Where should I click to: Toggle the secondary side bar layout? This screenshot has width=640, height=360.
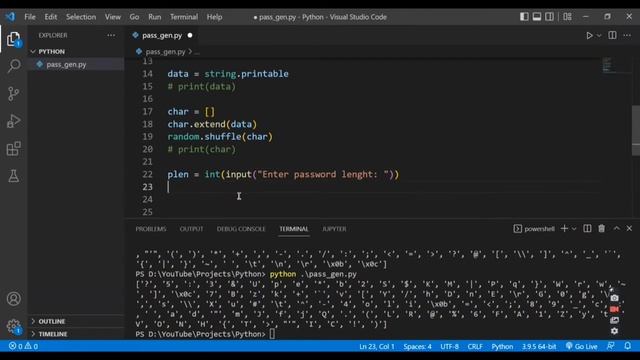[549, 17]
